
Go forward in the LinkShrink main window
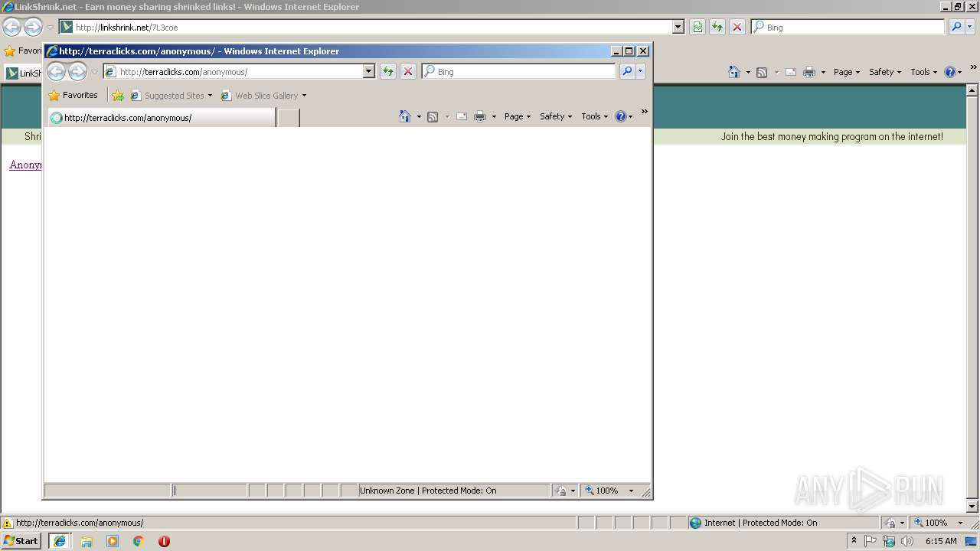(33, 28)
